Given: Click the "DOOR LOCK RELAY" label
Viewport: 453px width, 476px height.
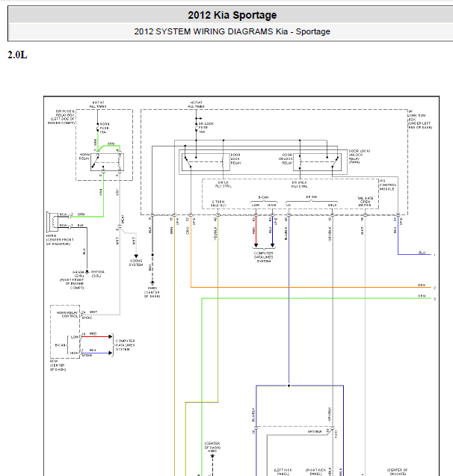Looking at the screenshot, I should [236, 158].
